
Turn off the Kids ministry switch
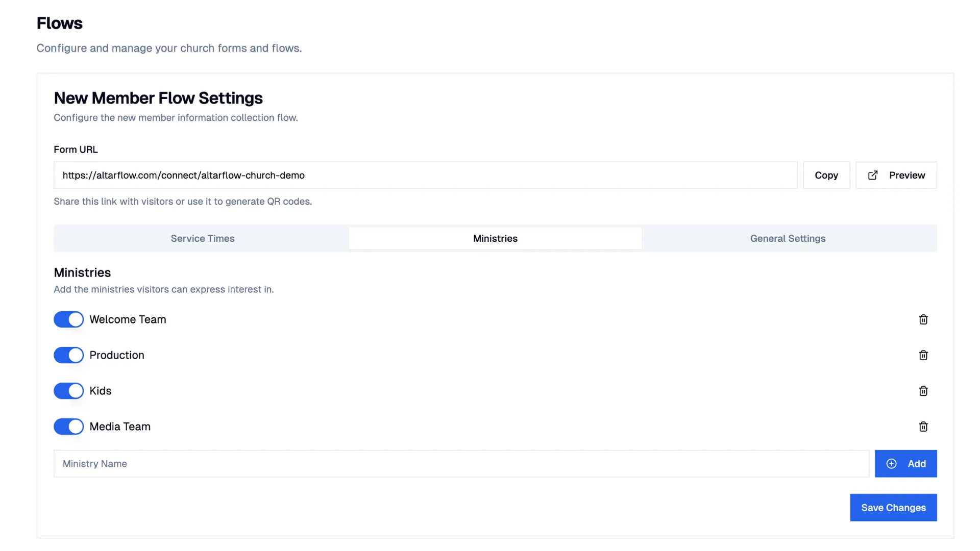click(x=68, y=391)
